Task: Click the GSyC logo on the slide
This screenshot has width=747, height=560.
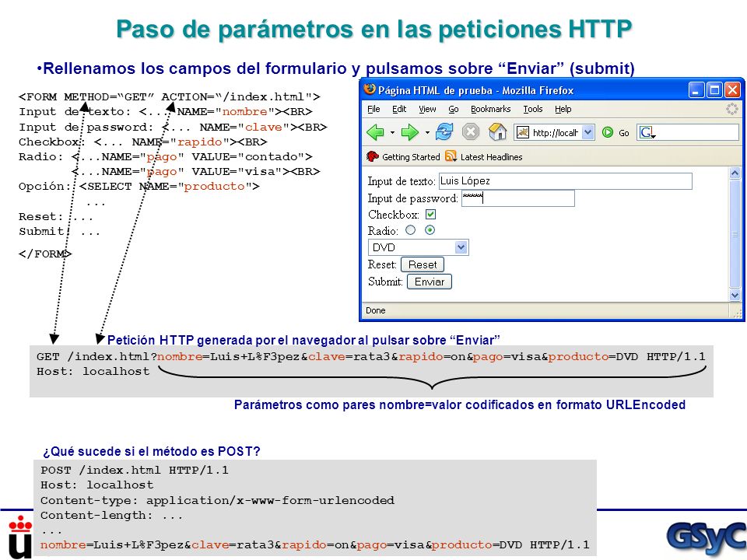Action: click(707, 538)
